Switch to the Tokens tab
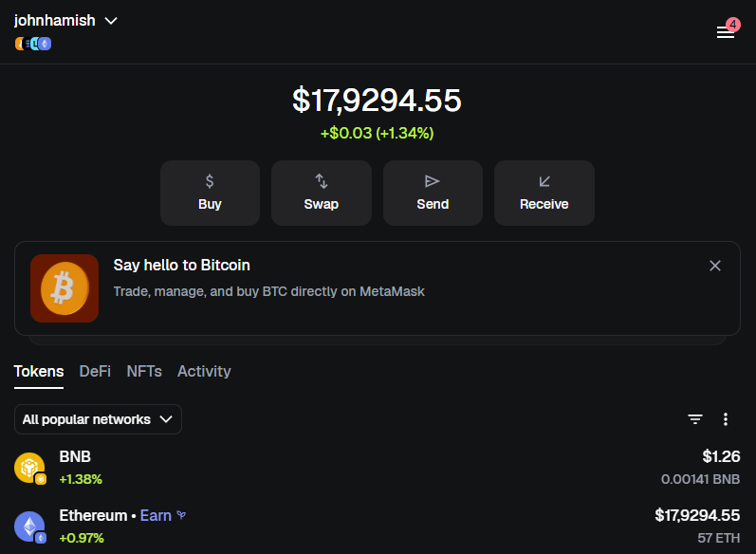Image resolution: width=756 pixels, height=554 pixels. (x=39, y=371)
